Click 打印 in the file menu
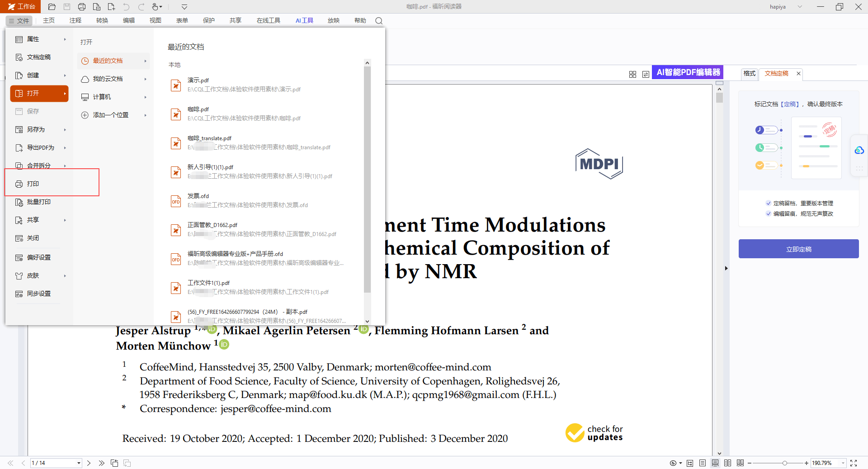Viewport: 868px width, 469px height. point(39,184)
